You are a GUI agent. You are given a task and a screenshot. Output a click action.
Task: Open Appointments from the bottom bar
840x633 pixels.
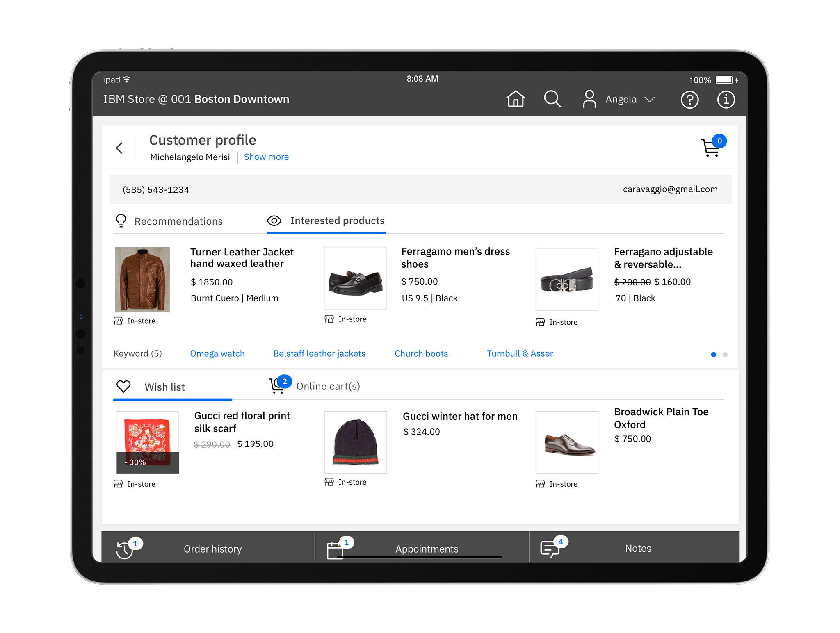427,549
